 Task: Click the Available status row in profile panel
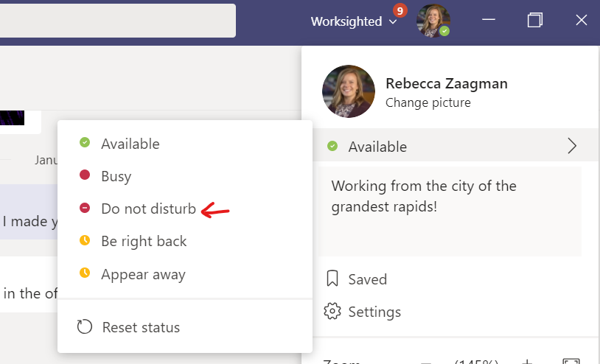456,145
